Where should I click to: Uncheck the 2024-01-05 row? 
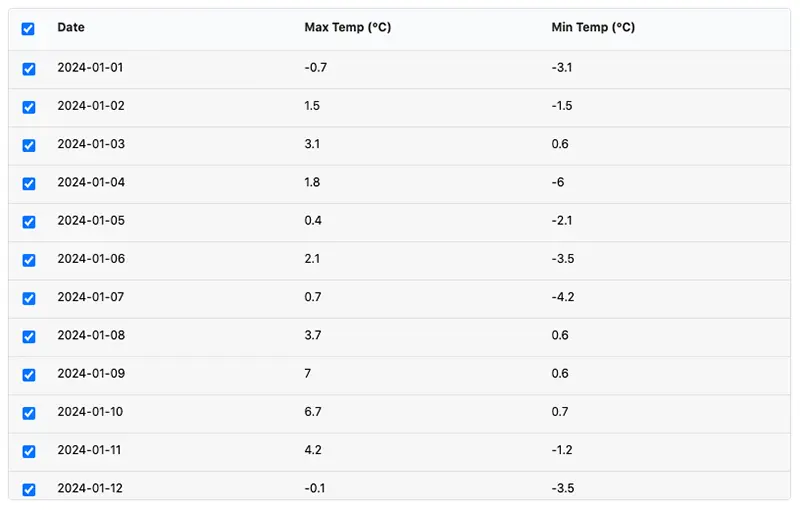click(29, 222)
